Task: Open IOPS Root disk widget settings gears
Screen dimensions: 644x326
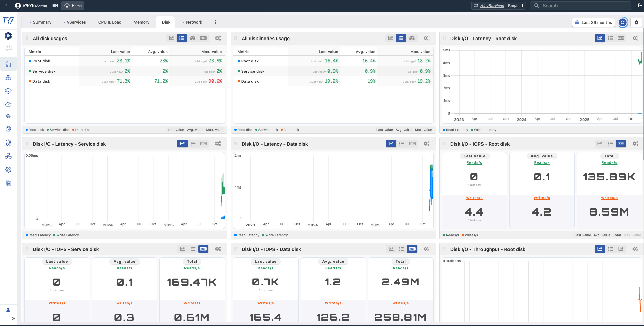Action: point(635,144)
